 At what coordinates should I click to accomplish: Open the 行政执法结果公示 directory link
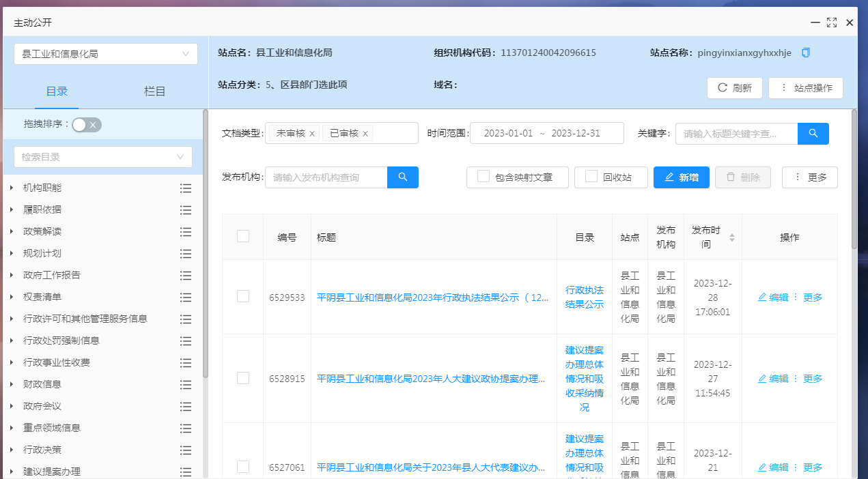coord(585,297)
